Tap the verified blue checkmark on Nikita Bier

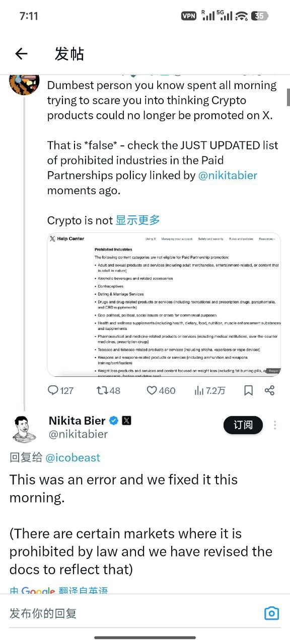[x=113, y=420]
